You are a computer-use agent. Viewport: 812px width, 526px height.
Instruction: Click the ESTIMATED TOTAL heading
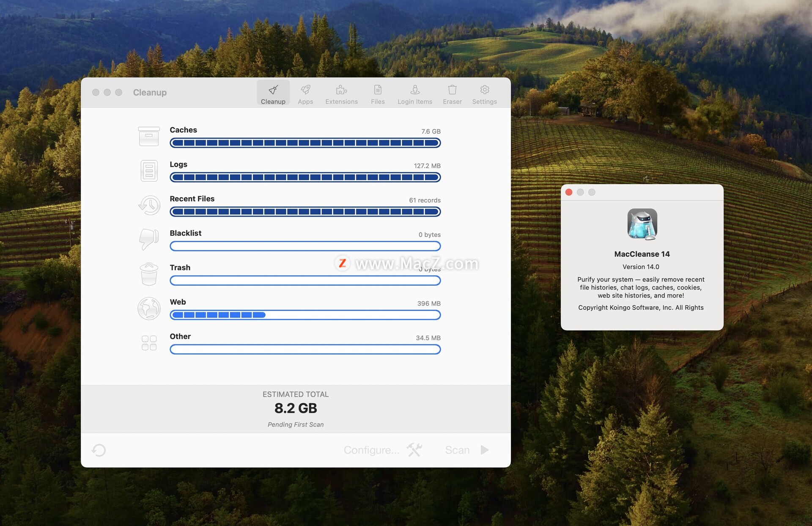296,394
